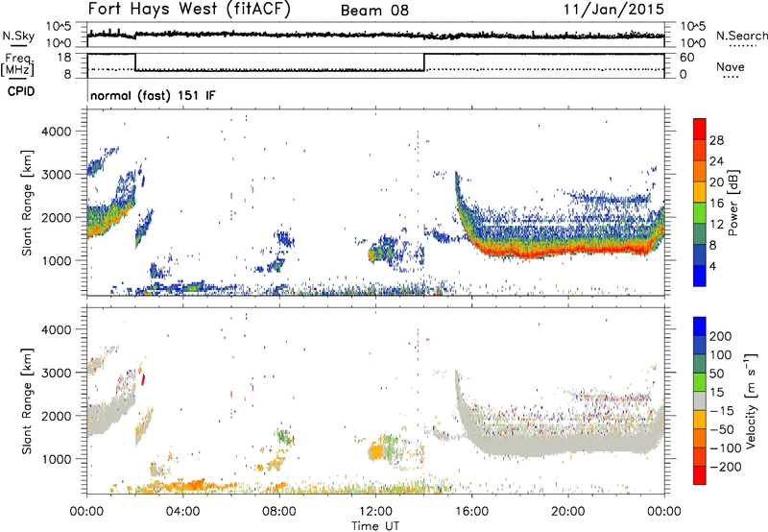Select the bottom bright blue segment of the power color bar
Image resolution: width=768 pixels, height=532 pixels.
[700, 276]
